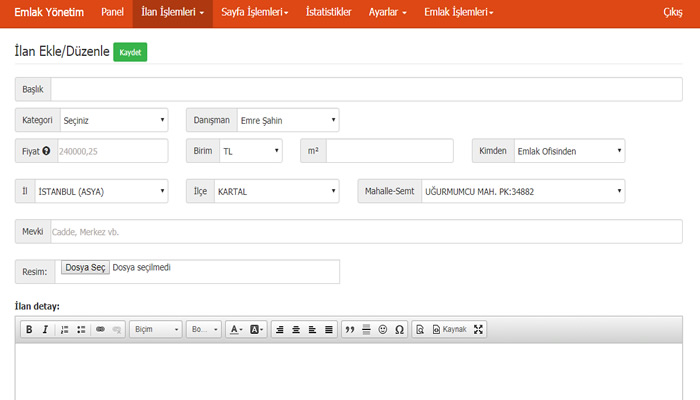Open the text color picker
The image size is (700, 400).
pos(235,329)
